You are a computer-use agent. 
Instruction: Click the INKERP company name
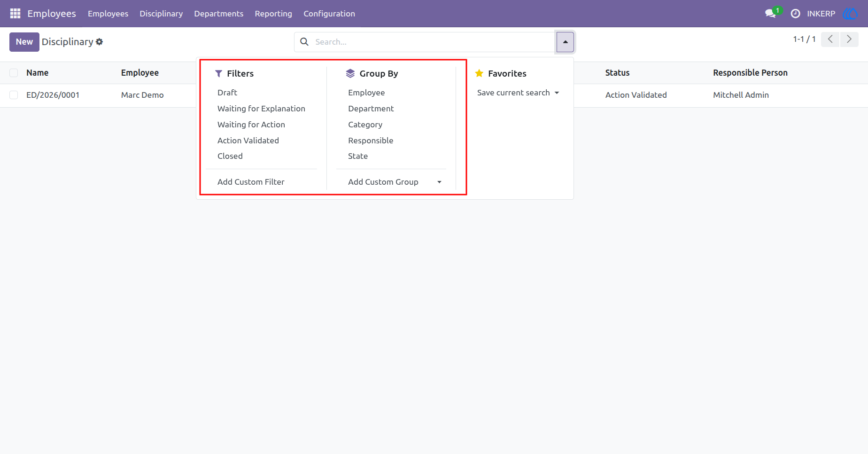[x=821, y=14]
